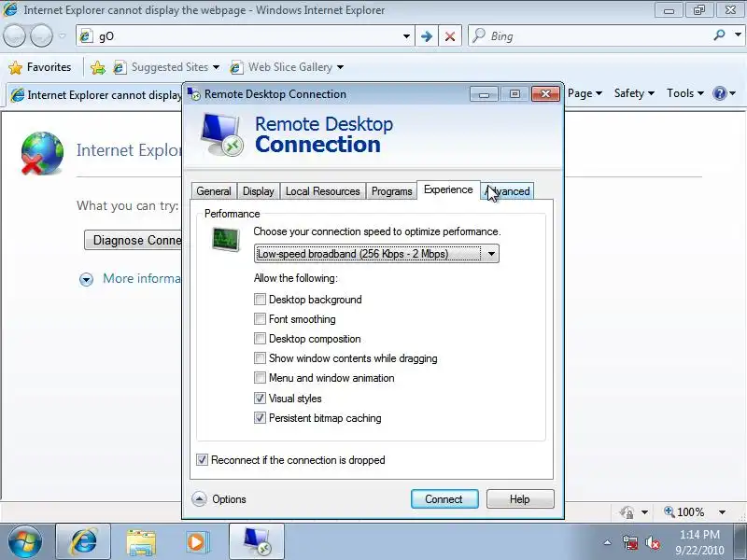Open the Favorites button
Viewport: 747px width, 560px height.
pos(40,67)
